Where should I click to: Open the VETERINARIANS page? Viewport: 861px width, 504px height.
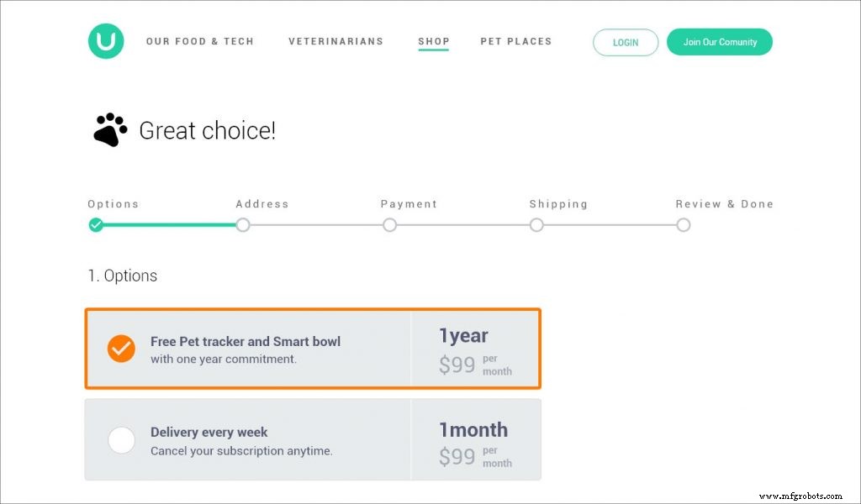(x=335, y=41)
